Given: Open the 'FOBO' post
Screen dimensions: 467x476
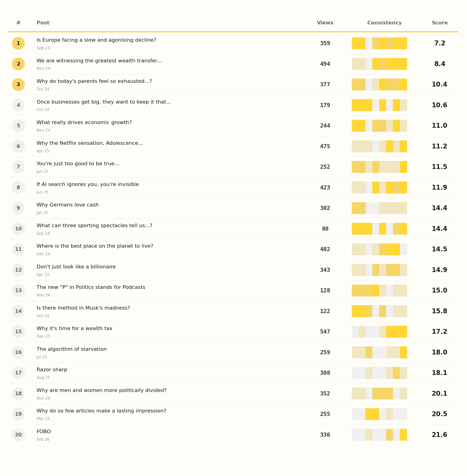Looking at the screenshot, I should (44, 431).
